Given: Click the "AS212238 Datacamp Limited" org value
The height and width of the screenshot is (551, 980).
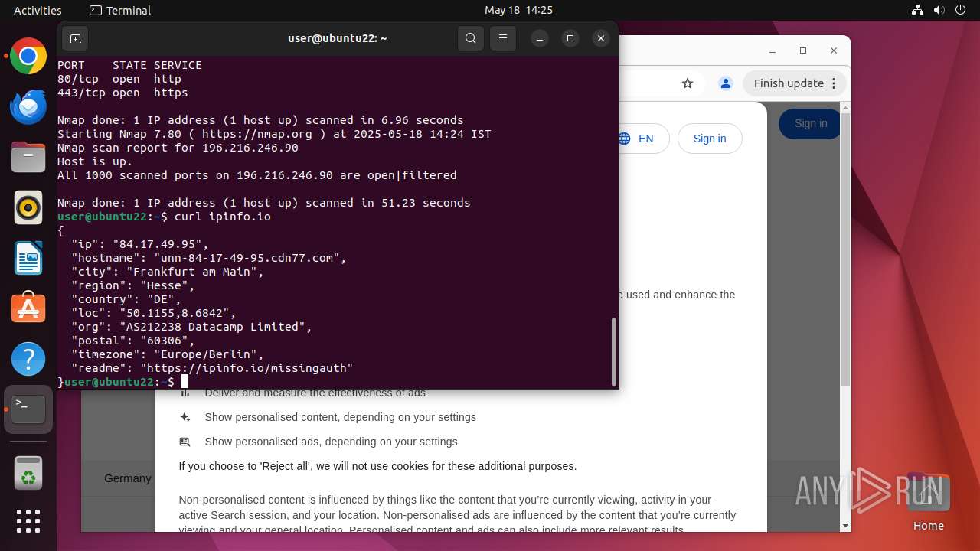Looking at the screenshot, I should [x=215, y=327].
